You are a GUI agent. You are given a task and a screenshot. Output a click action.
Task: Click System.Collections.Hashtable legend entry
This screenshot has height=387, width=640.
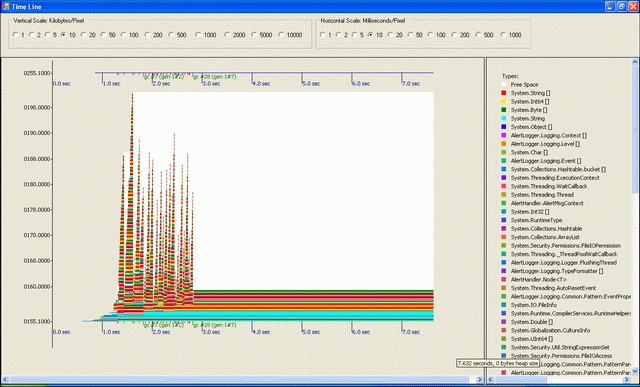(546, 229)
